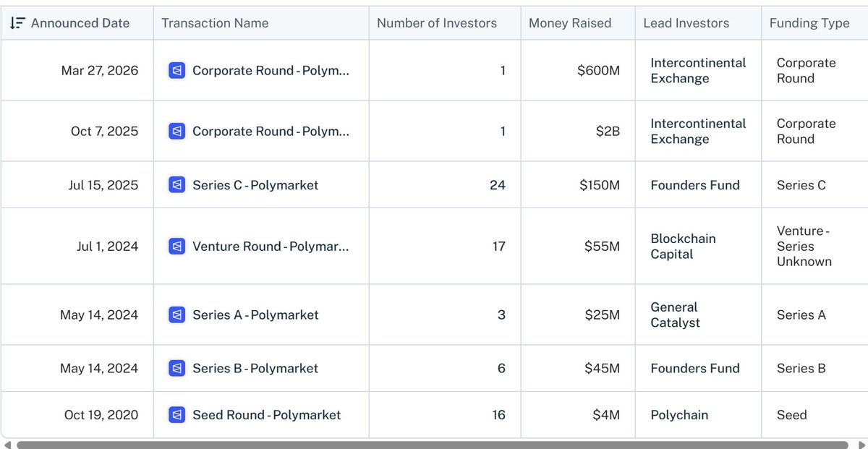Click Polymarket icon in Mar 27, 2026 row
The image size is (868, 449).
pos(176,71)
